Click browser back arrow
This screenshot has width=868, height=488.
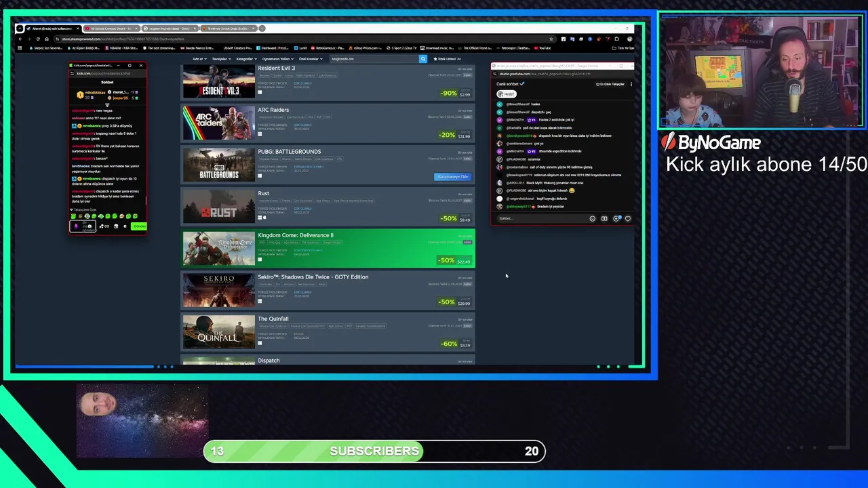[x=20, y=39]
